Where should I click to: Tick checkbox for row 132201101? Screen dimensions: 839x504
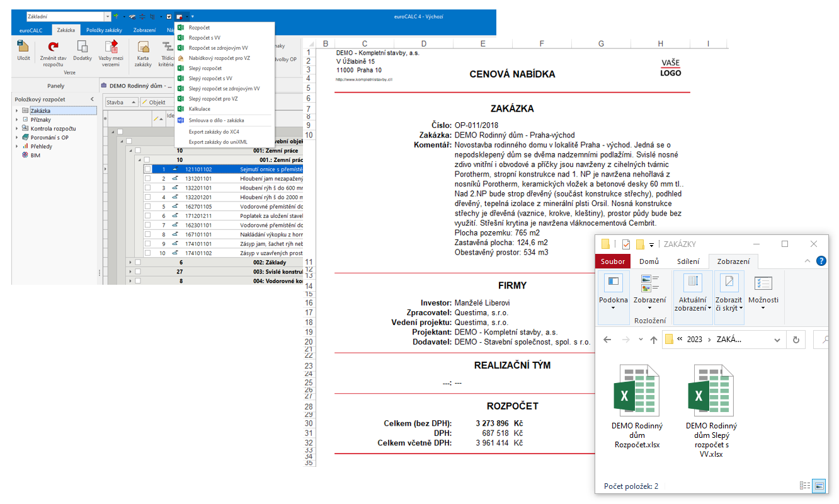pos(147,188)
